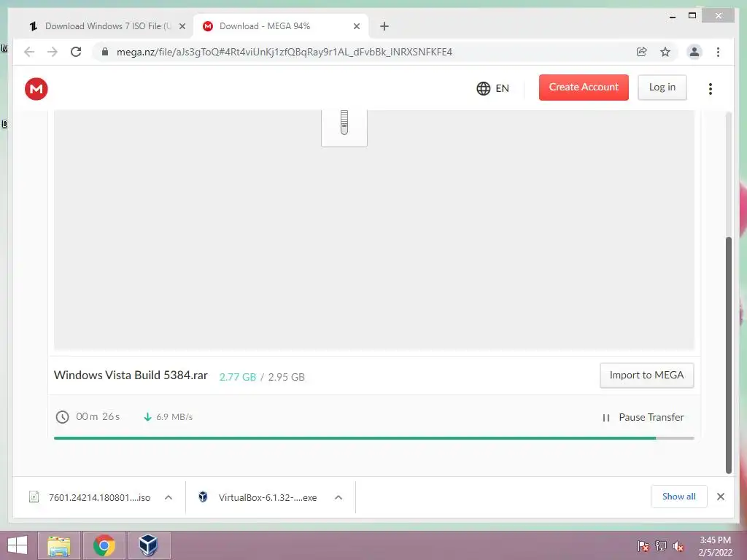
Task: Bookmark this page with star icon
Action: click(x=665, y=52)
